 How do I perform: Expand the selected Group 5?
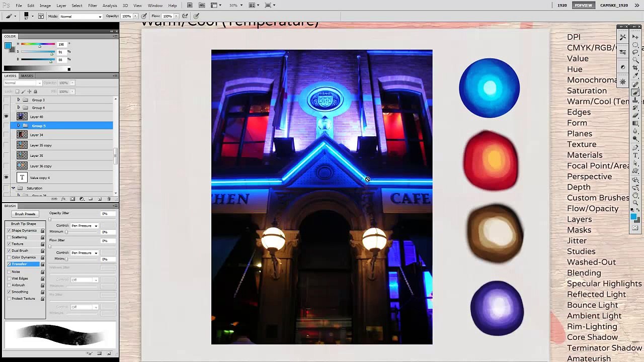click(19, 126)
